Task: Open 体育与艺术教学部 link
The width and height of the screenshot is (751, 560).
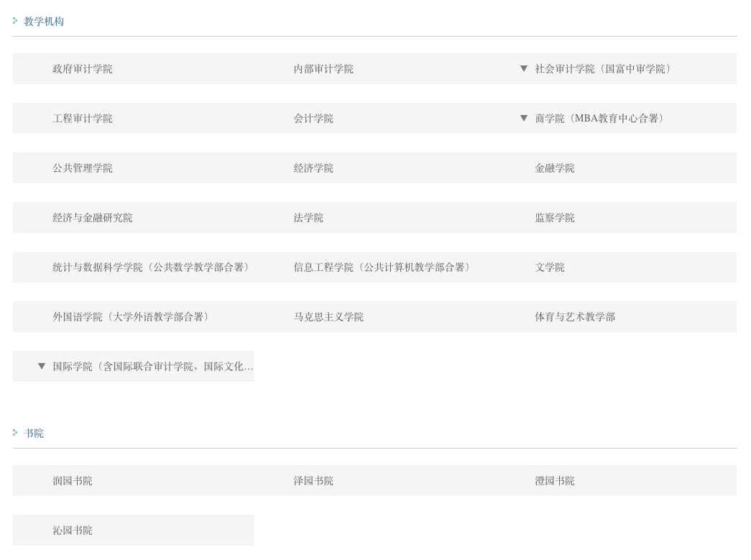Action: click(575, 316)
